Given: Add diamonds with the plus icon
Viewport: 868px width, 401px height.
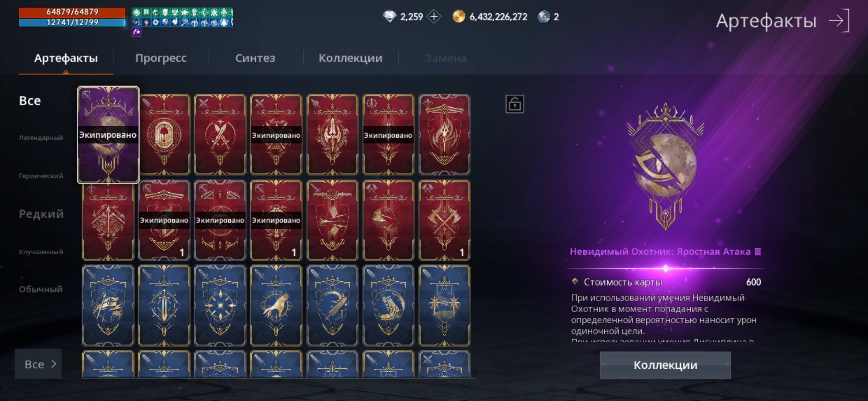Looking at the screenshot, I should coord(434,17).
